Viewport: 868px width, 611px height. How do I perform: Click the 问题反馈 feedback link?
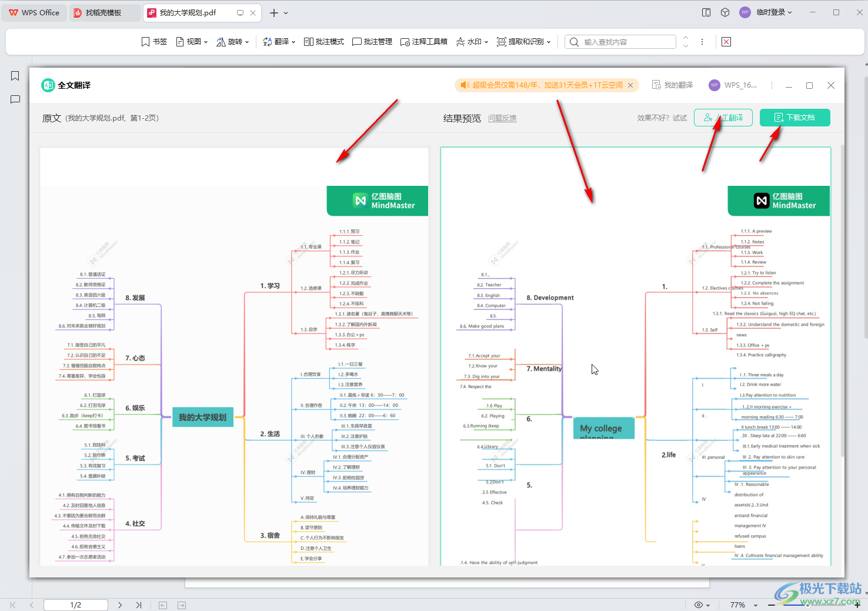[502, 118]
